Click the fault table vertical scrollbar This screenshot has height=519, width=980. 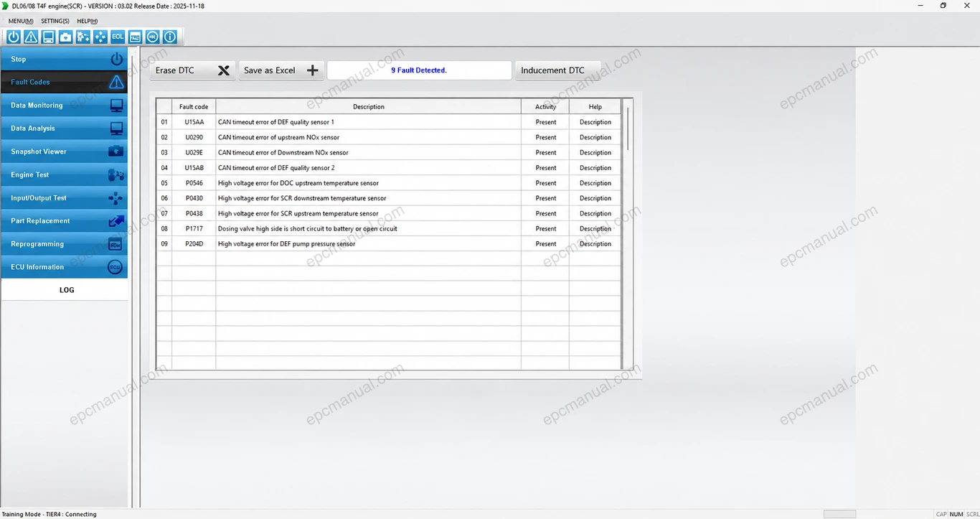point(628,129)
